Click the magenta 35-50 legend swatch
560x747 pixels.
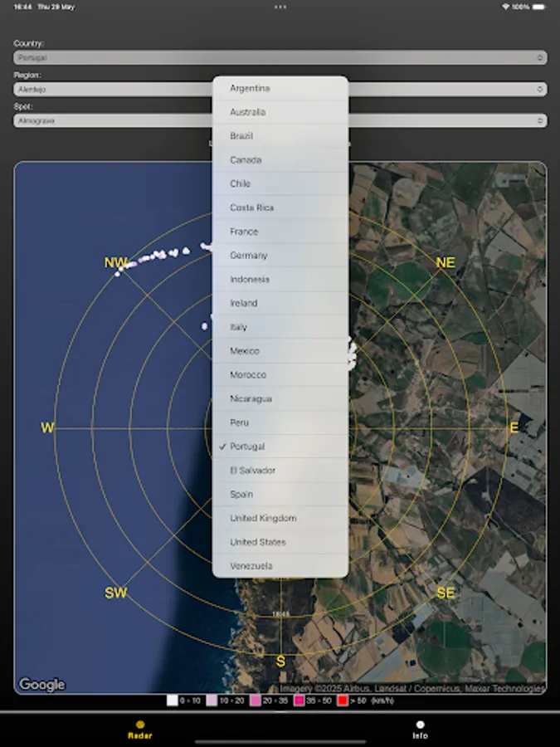pyautogui.click(x=299, y=701)
